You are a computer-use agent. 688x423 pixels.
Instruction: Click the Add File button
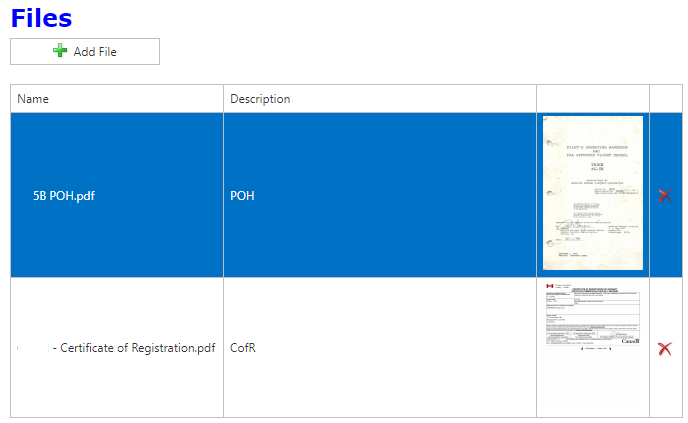point(85,51)
